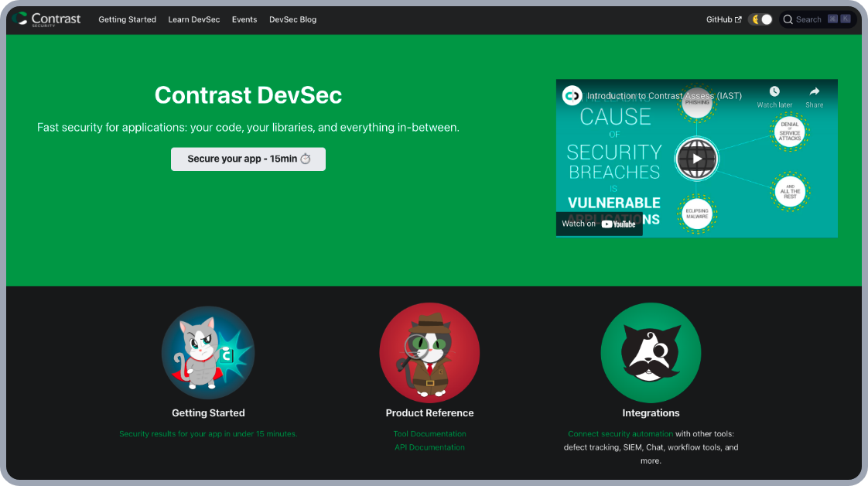Click the detective cat Product Reference image
Viewport: 868px width, 486px height.
429,353
